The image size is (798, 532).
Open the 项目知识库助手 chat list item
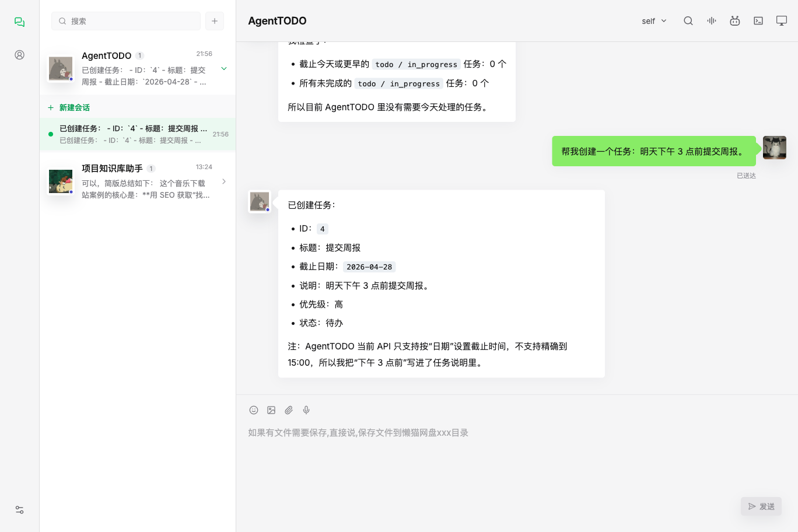pos(138,181)
